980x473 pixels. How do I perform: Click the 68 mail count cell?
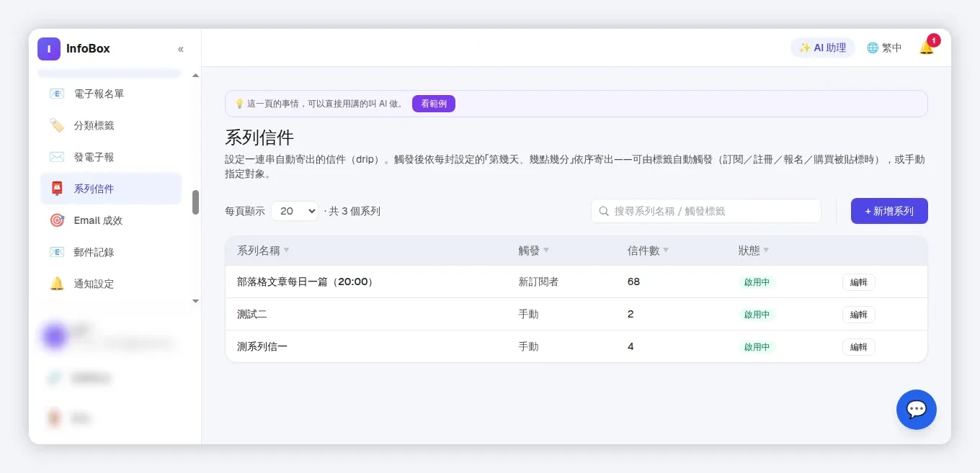click(634, 281)
